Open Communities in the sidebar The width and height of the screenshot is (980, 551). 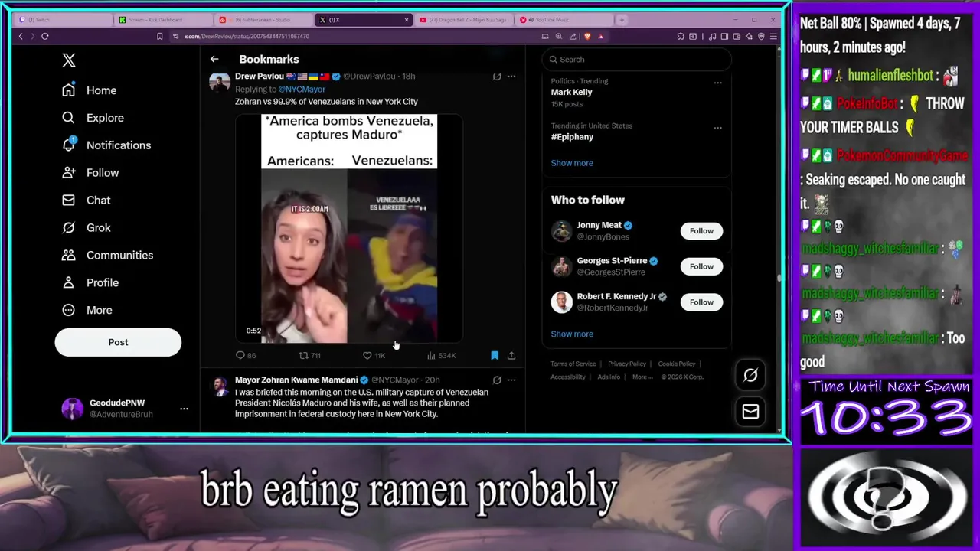(x=108, y=255)
